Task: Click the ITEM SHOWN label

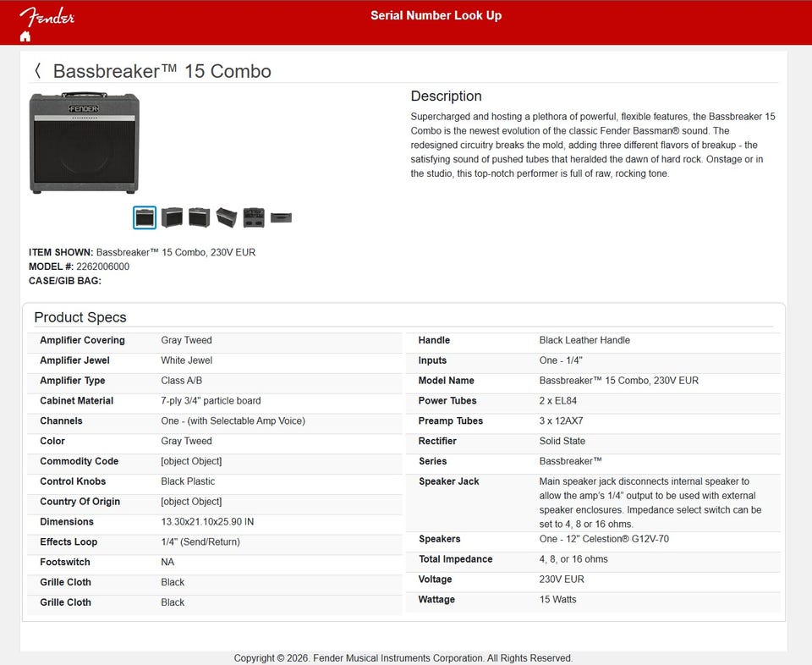Action: click(61, 252)
